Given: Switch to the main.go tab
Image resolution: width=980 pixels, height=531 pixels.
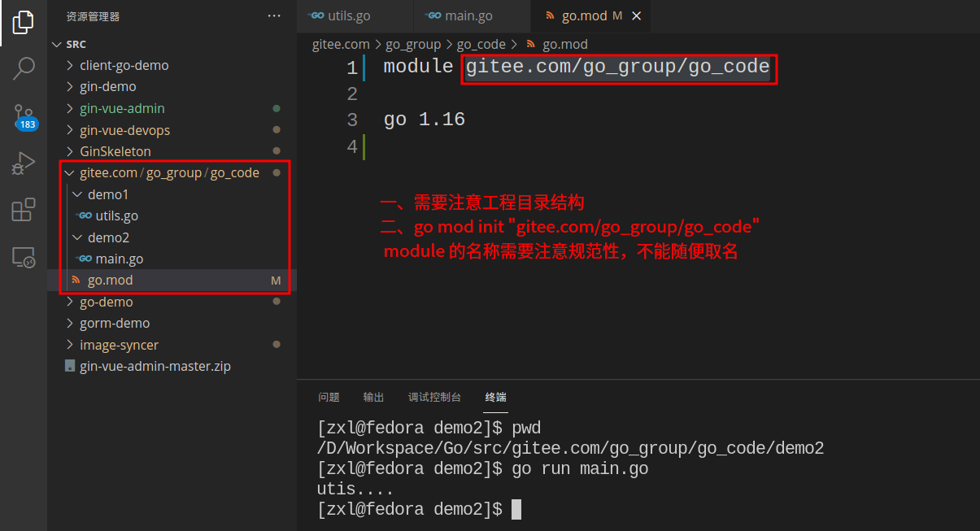Looking at the screenshot, I should (472, 15).
